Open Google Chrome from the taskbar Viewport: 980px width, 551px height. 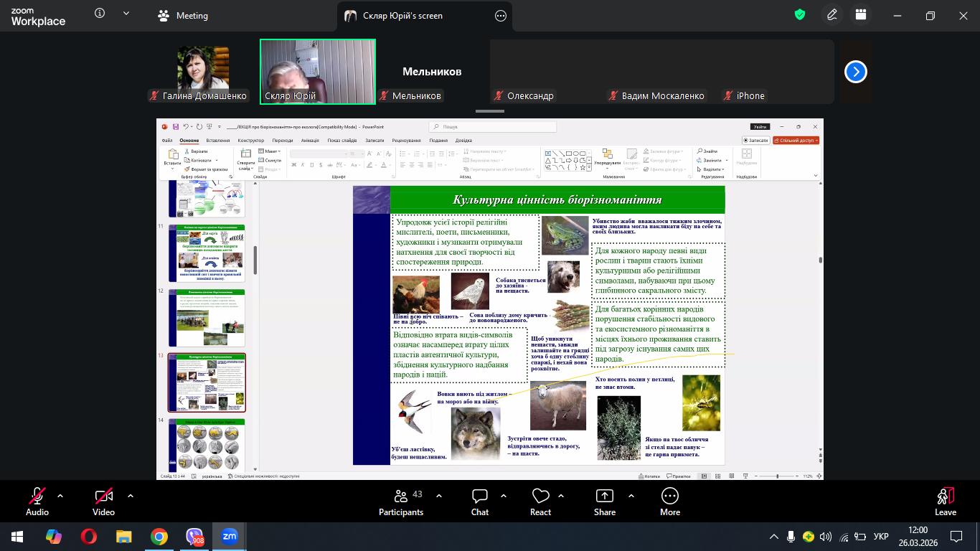point(159,537)
